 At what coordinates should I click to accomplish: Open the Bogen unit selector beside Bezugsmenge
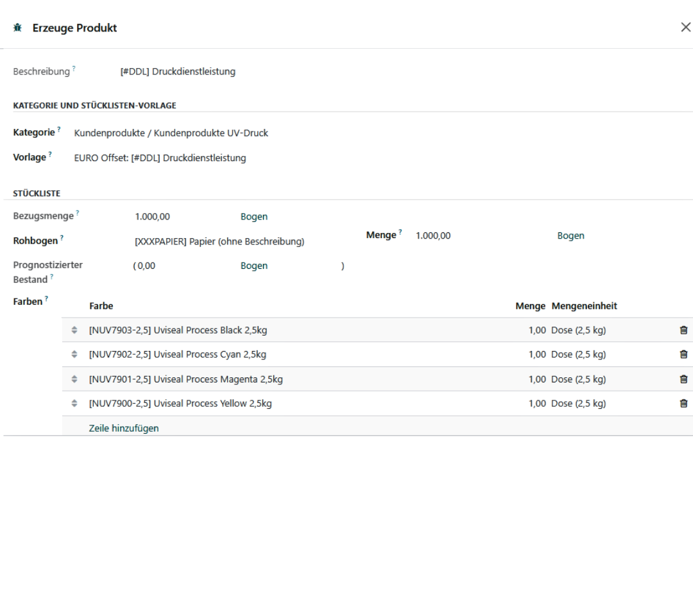click(x=254, y=216)
